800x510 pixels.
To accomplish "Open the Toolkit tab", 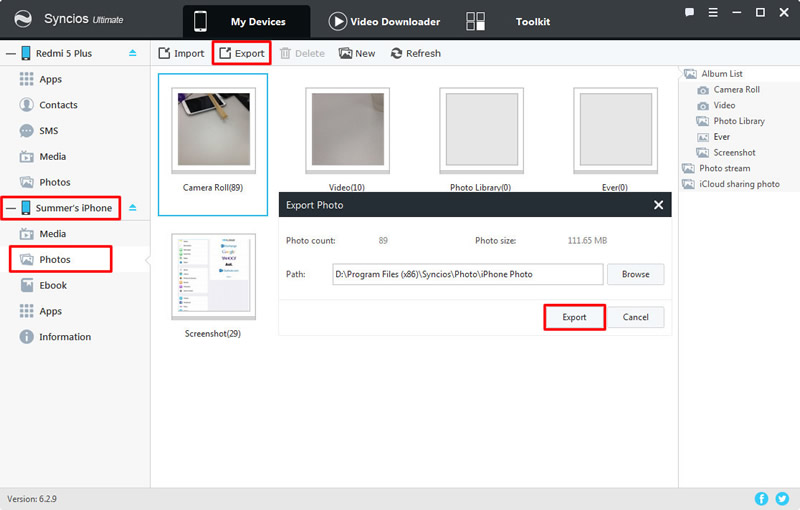I will pos(533,21).
